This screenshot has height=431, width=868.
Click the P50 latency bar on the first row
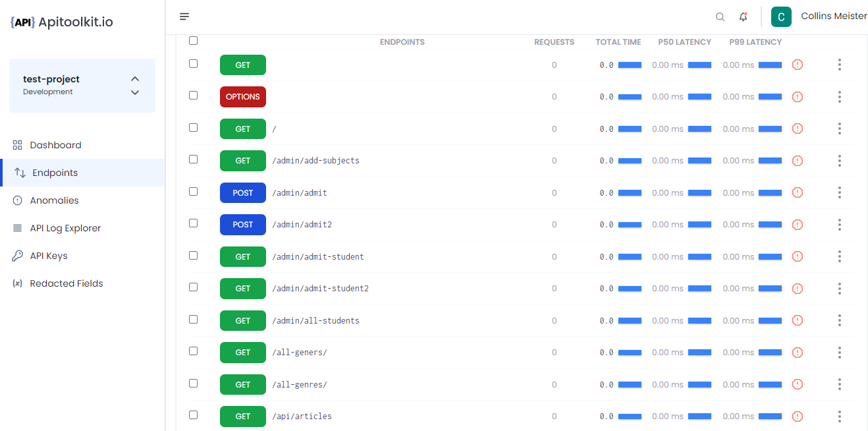click(x=699, y=65)
